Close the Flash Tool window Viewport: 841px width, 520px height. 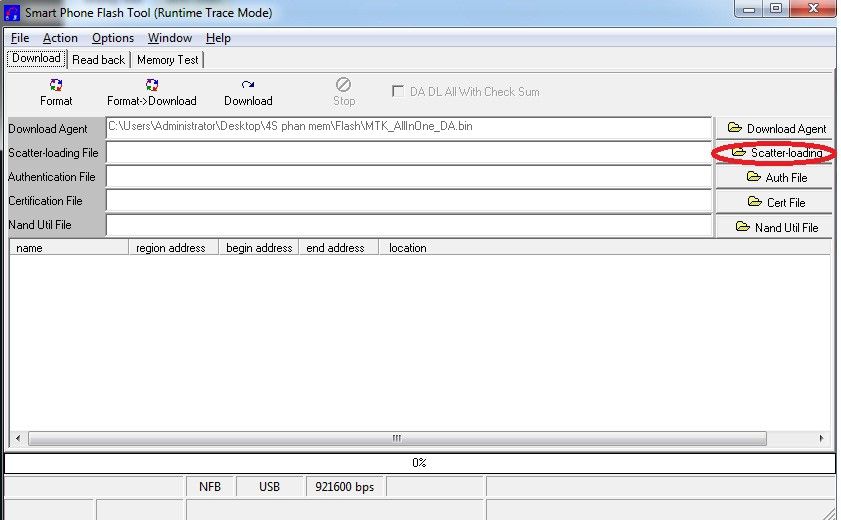(813, 9)
